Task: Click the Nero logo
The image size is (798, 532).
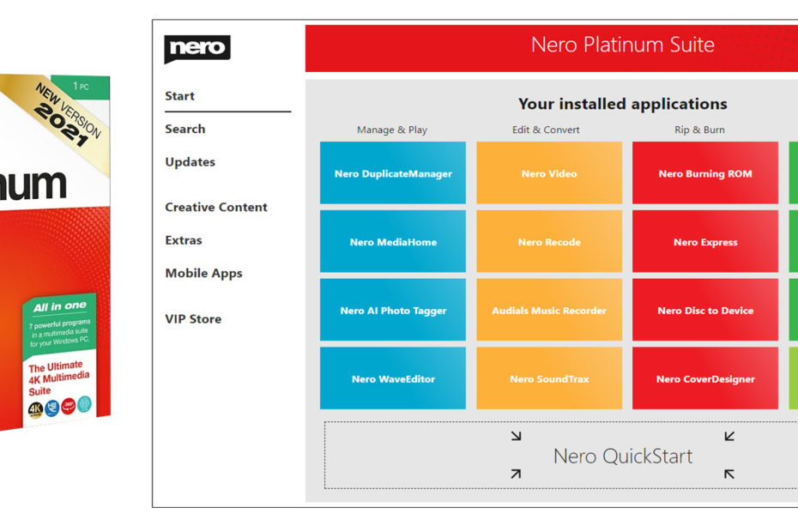Action: coord(197,48)
